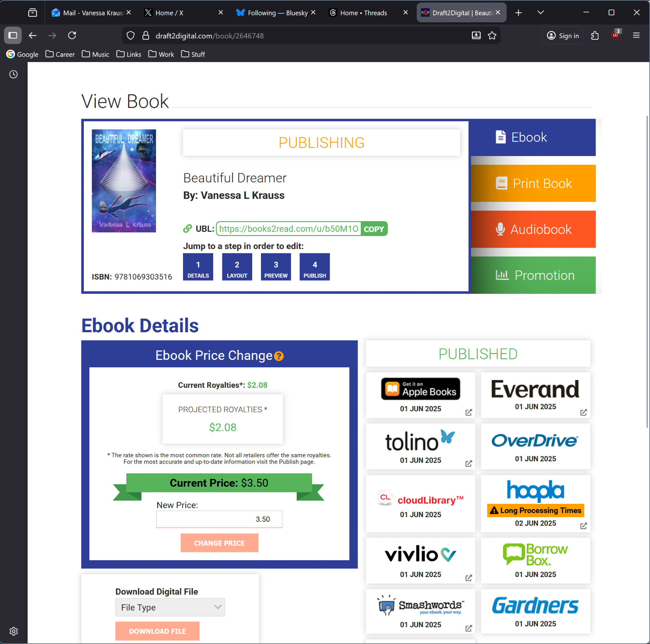Click the Extensions puzzle icon in toolbar
Viewport: 650px width, 644px height.
(594, 35)
